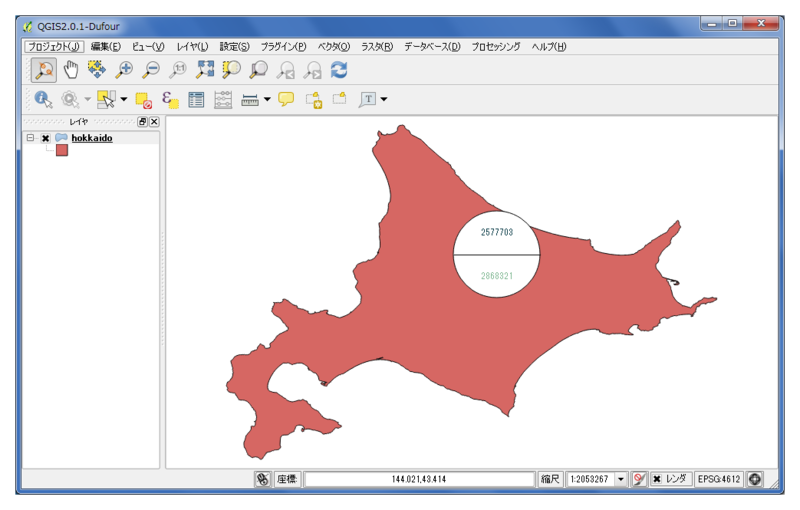Image resolution: width=800 pixels, height=510 pixels.
Task: Click the Zoom Full extent icon
Action: point(205,69)
